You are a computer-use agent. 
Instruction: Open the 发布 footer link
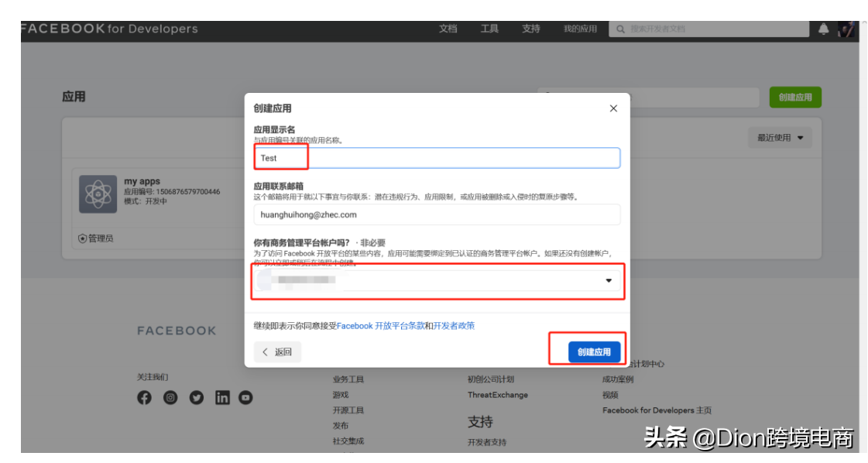pyautogui.click(x=341, y=426)
